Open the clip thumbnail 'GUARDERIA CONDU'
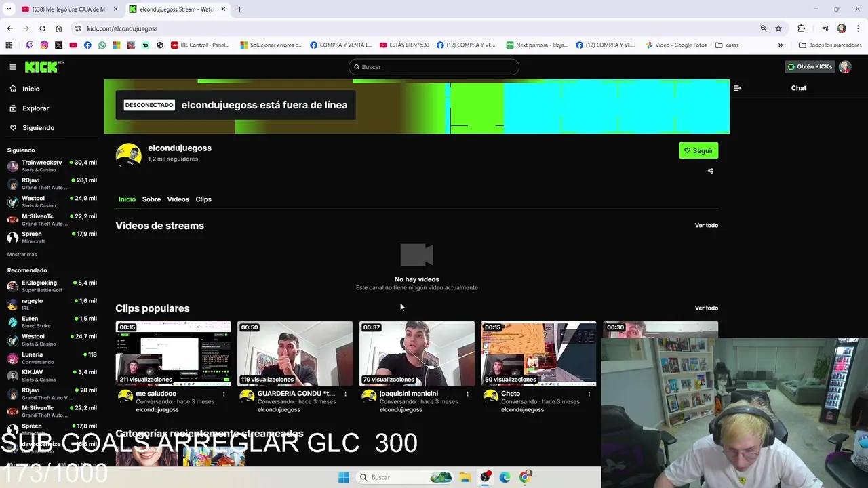 pyautogui.click(x=295, y=353)
